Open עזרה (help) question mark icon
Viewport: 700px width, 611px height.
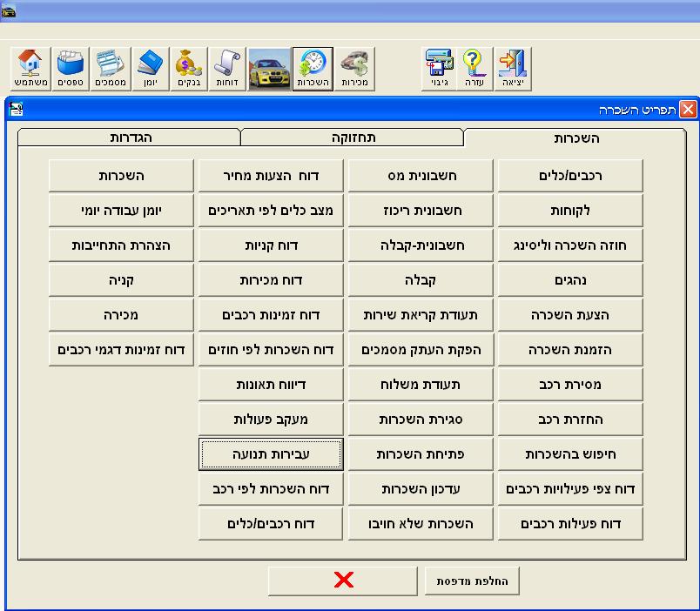pyautogui.click(x=475, y=69)
